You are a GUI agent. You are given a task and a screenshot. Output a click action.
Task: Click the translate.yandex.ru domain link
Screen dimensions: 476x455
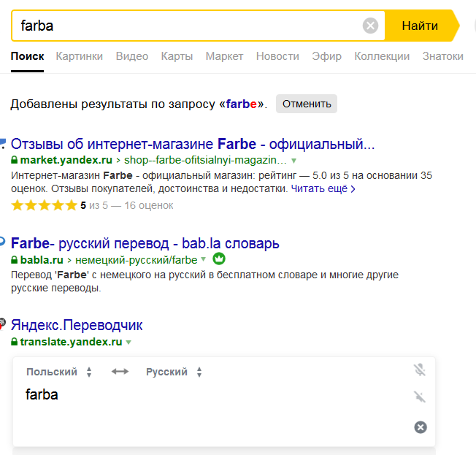click(x=71, y=342)
